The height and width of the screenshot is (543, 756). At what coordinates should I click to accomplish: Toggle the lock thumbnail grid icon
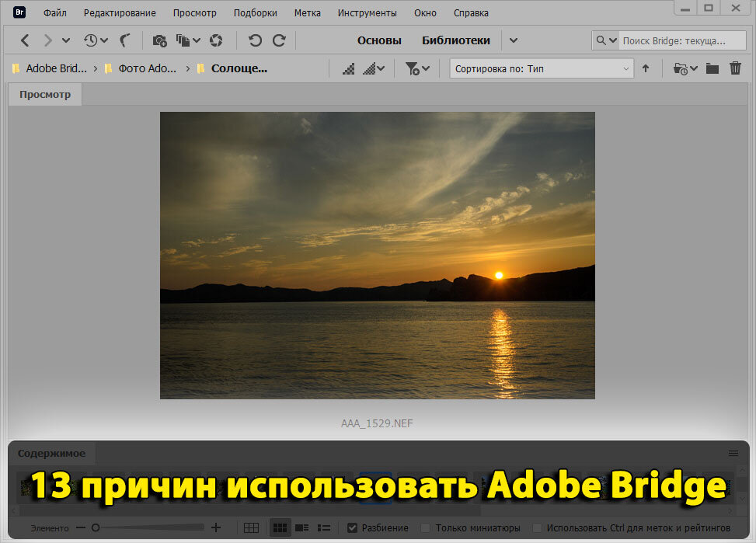pyautogui.click(x=251, y=528)
